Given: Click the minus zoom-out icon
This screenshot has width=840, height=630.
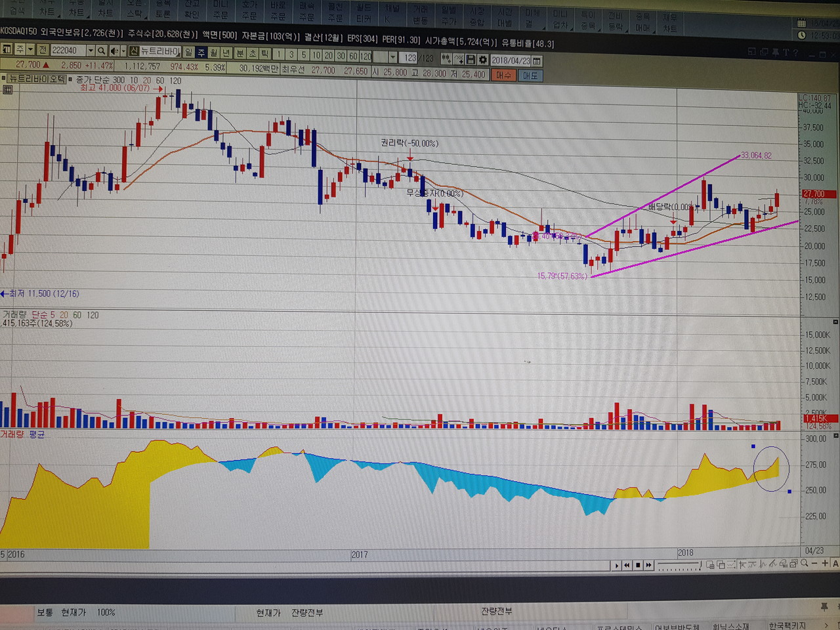Looking at the screenshot, I should [x=814, y=563].
